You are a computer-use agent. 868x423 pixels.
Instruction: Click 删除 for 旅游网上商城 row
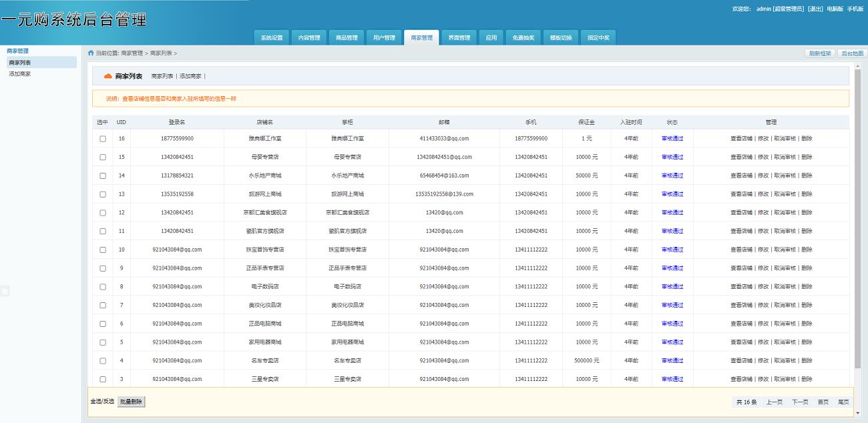pos(807,194)
